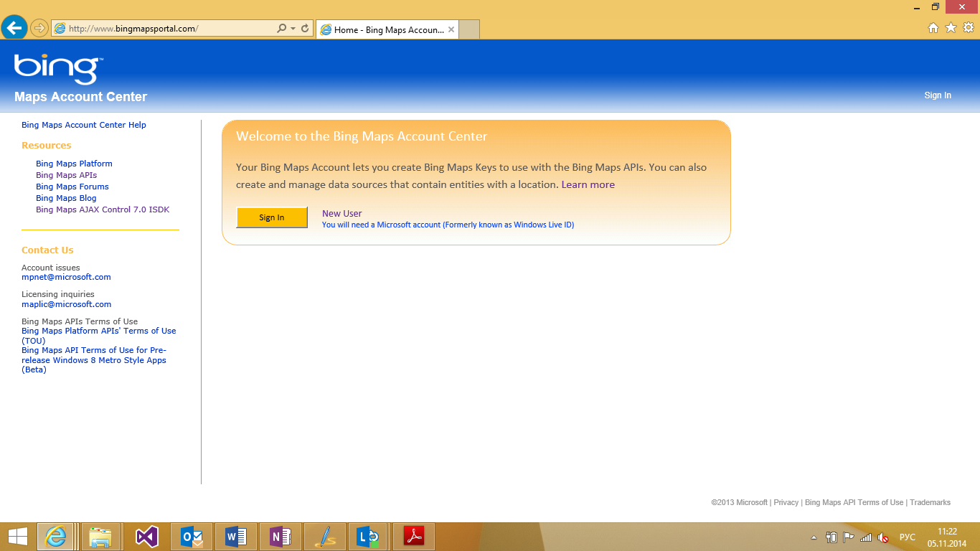Click the search magnifier in the address bar
Viewport: 980px width, 551px height.
[x=282, y=29]
